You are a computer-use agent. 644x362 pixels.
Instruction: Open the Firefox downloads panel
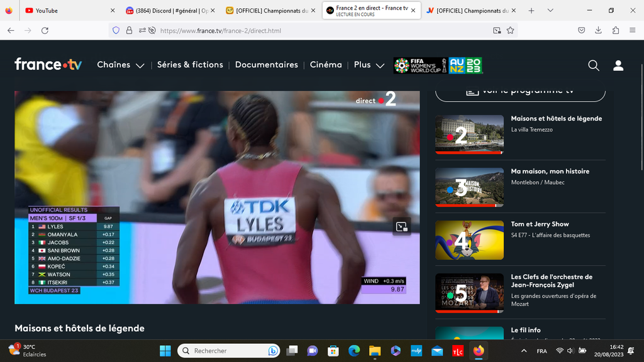tap(599, 30)
